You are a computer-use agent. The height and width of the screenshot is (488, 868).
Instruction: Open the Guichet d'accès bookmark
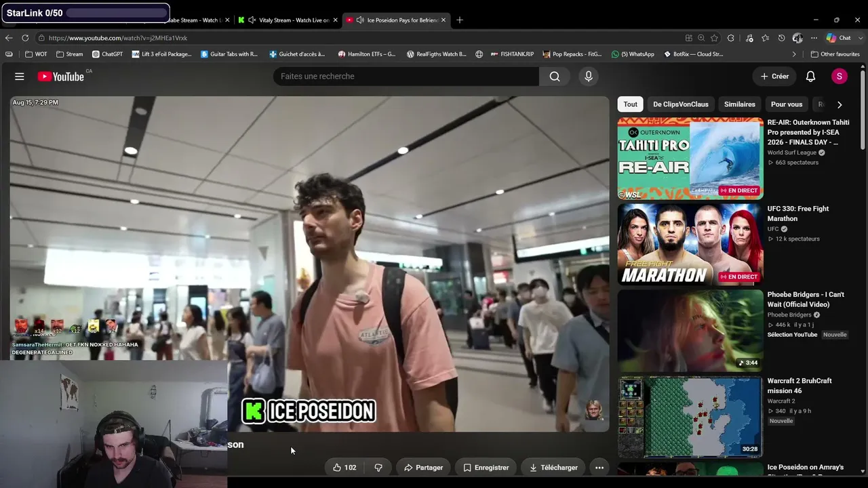click(x=297, y=54)
